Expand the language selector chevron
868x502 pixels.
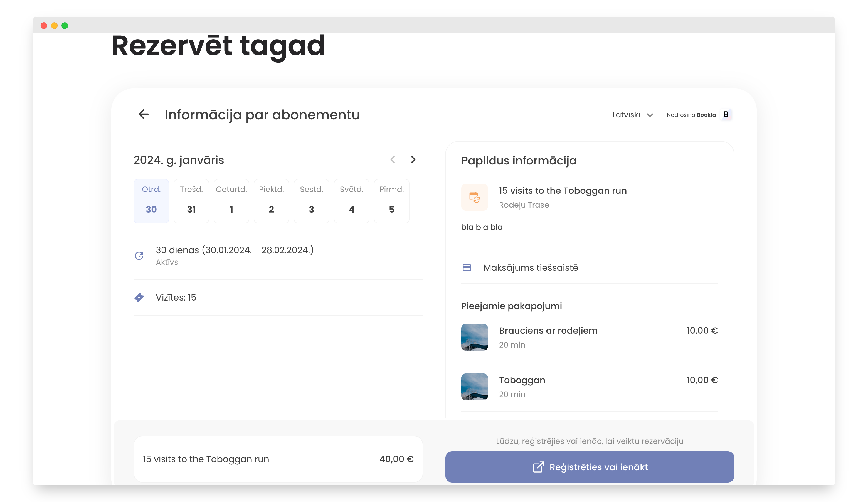coord(650,115)
